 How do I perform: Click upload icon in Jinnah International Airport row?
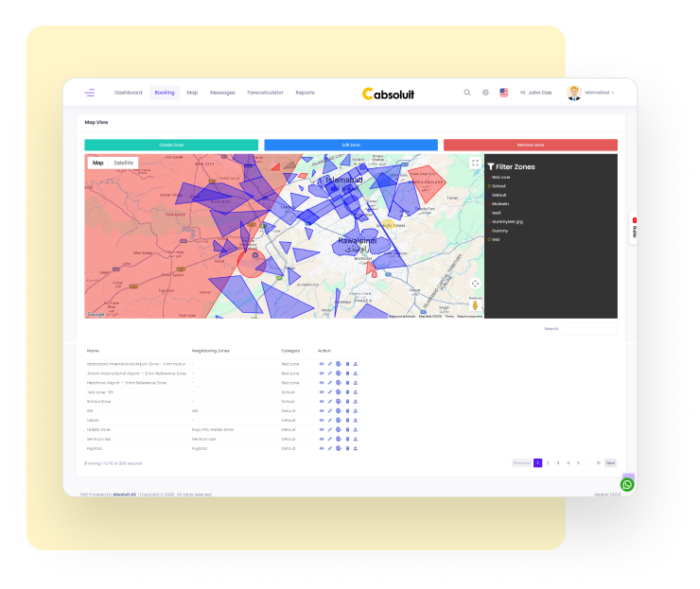tap(356, 373)
